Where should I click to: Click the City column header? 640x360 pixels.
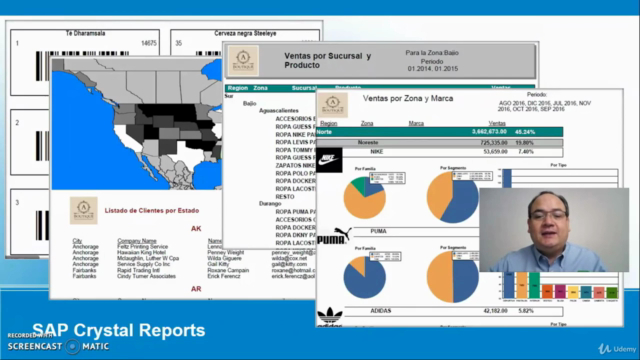(x=77, y=241)
